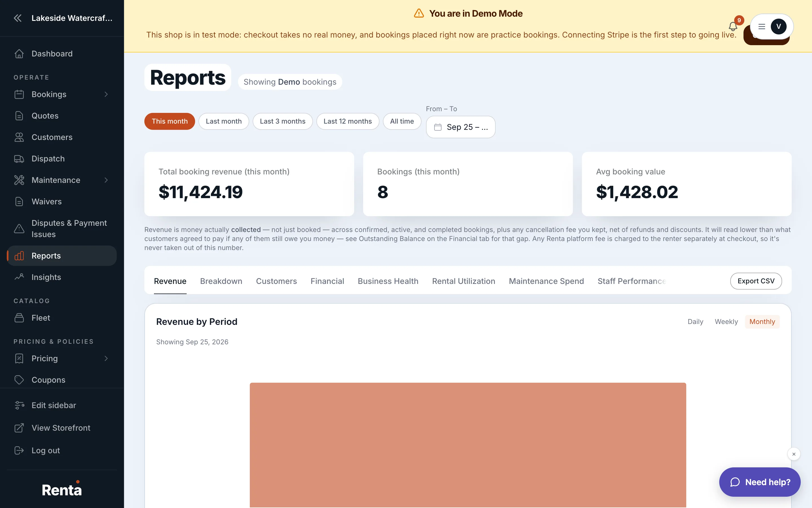This screenshot has height=508, width=812.
Task: Open the Need help? chat button
Action: (x=760, y=482)
